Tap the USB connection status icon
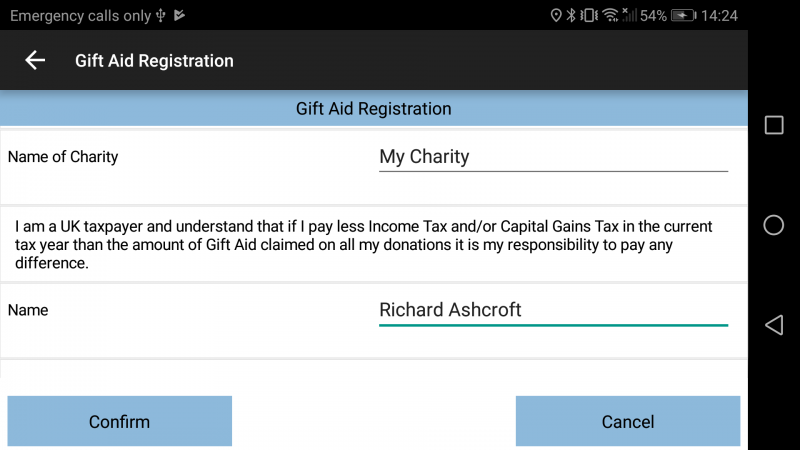 click(x=161, y=15)
